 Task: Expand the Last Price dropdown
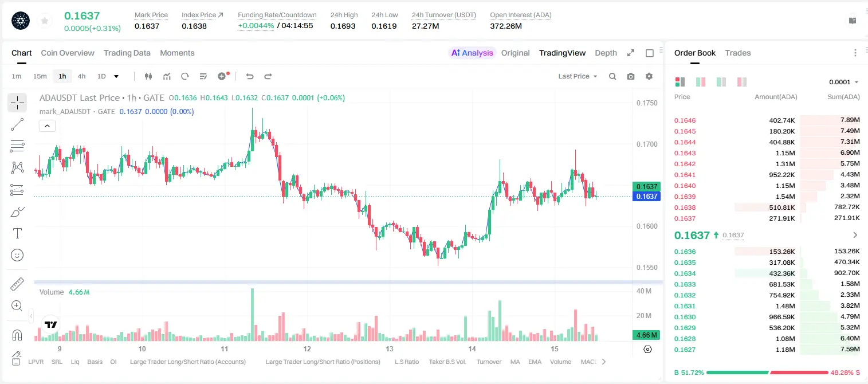pos(578,76)
